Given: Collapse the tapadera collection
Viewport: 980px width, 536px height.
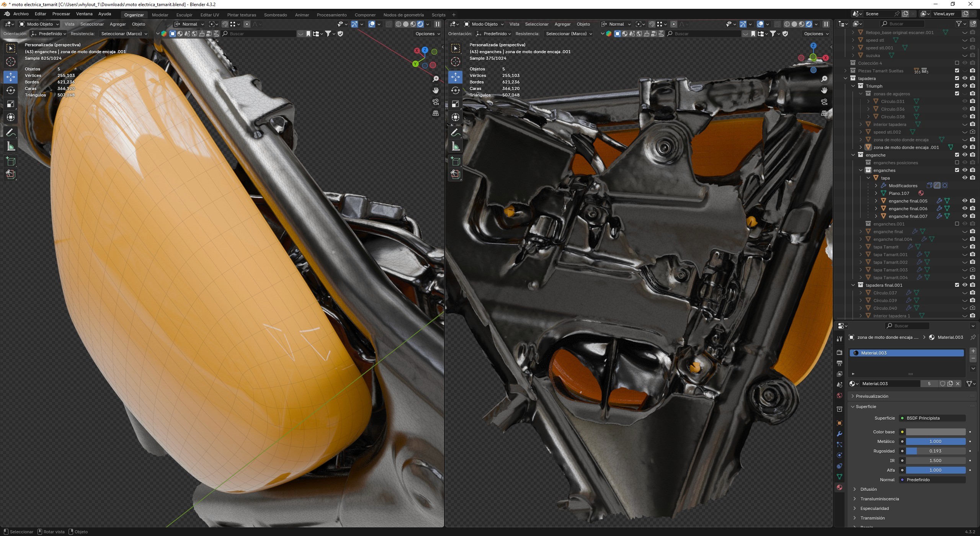Looking at the screenshot, I should [846, 78].
